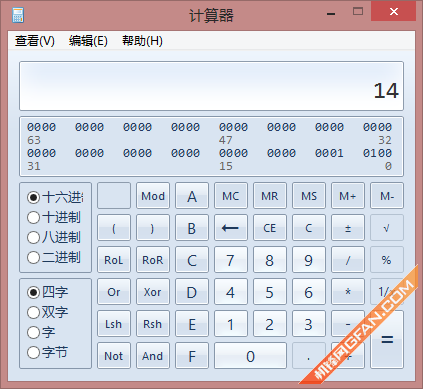423x389 pixels.
Task: Select Qword 四字 size option
Action: pyautogui.click(x=48, y=292)
